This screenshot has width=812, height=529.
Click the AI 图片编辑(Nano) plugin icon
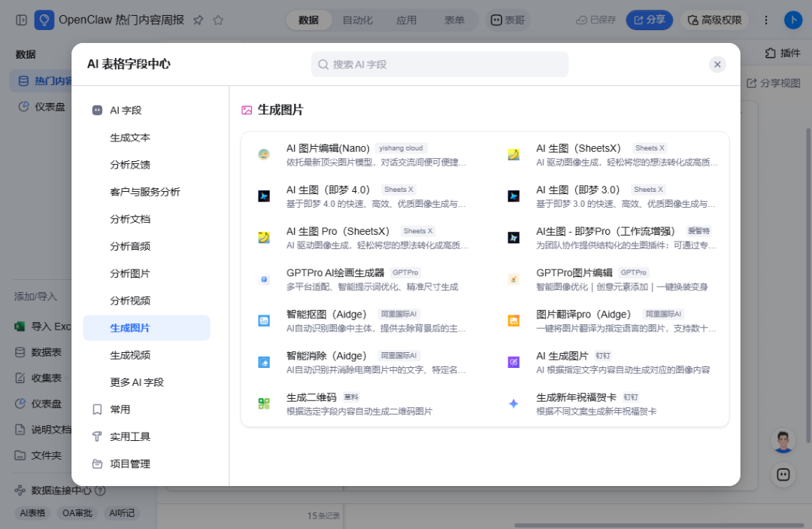pyautogui.click(x=264, y=154)
